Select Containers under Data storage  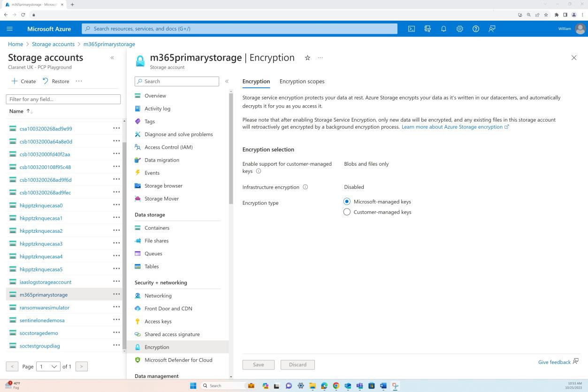tap(157, 228)
